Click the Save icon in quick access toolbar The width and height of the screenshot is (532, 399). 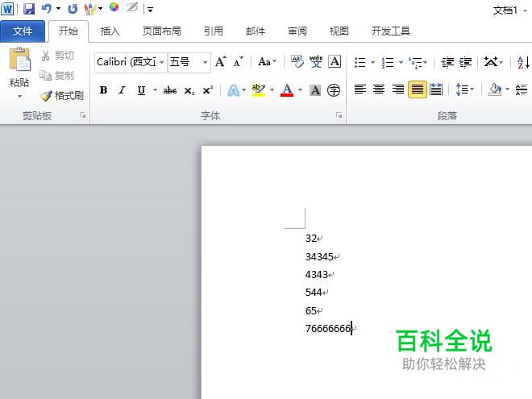29,9
